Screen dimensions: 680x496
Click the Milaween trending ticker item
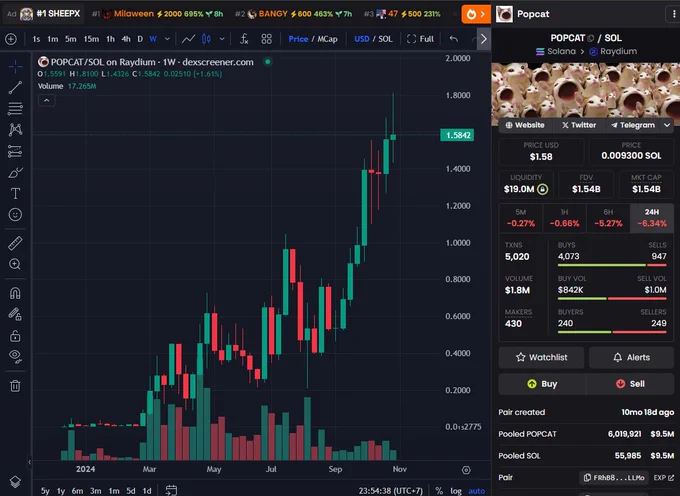click(x=159, y=14)
